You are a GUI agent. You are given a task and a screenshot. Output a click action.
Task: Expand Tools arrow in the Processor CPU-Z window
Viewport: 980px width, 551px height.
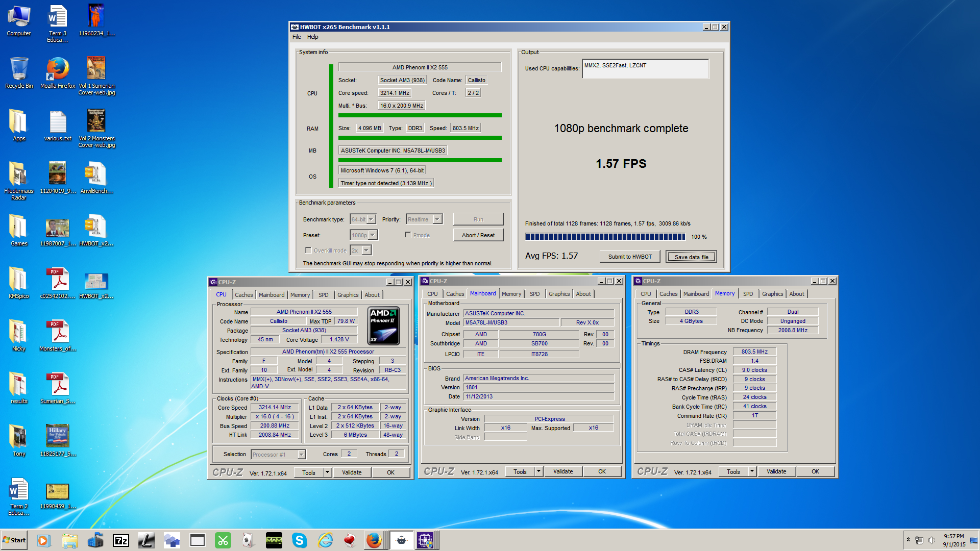[327, 472]
